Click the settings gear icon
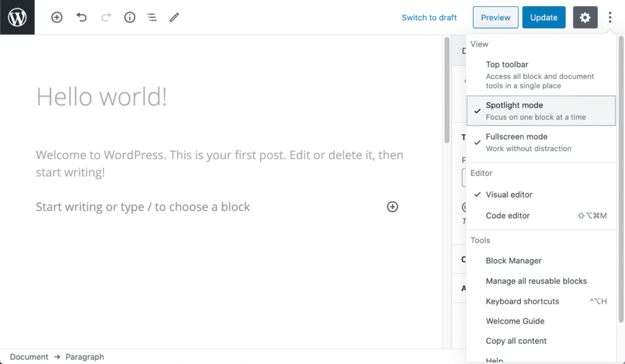The image size is (625, 364). [585, 17]
